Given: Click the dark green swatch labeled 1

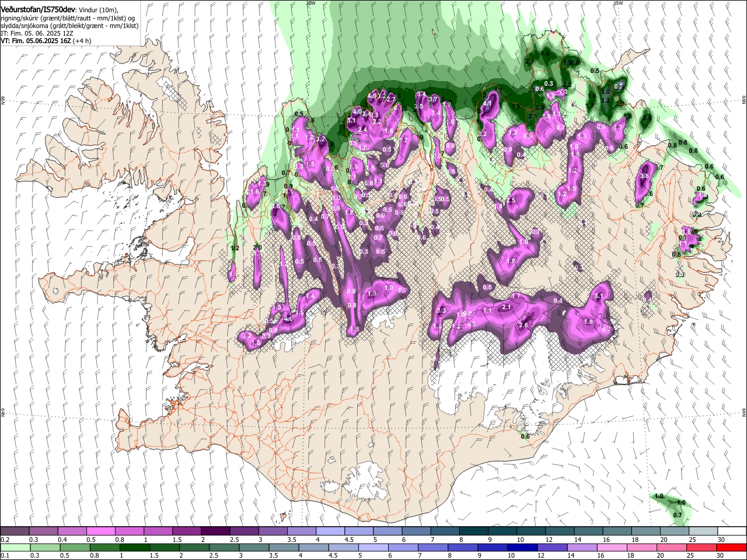Looking at the screenshot, I should click(x=134, y=547).
